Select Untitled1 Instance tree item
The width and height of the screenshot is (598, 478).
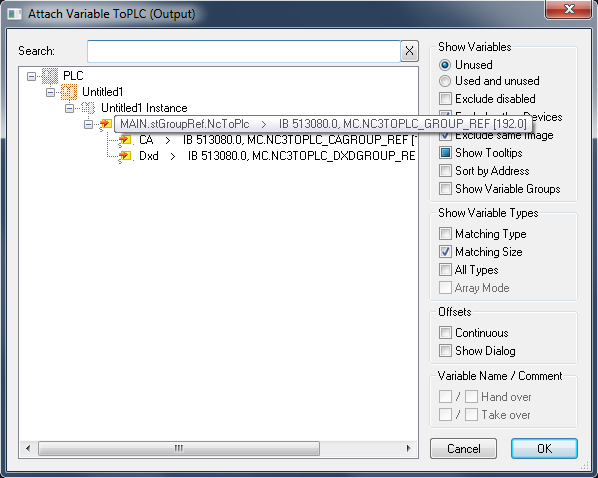pyautogui.click(x=144, y=108)
